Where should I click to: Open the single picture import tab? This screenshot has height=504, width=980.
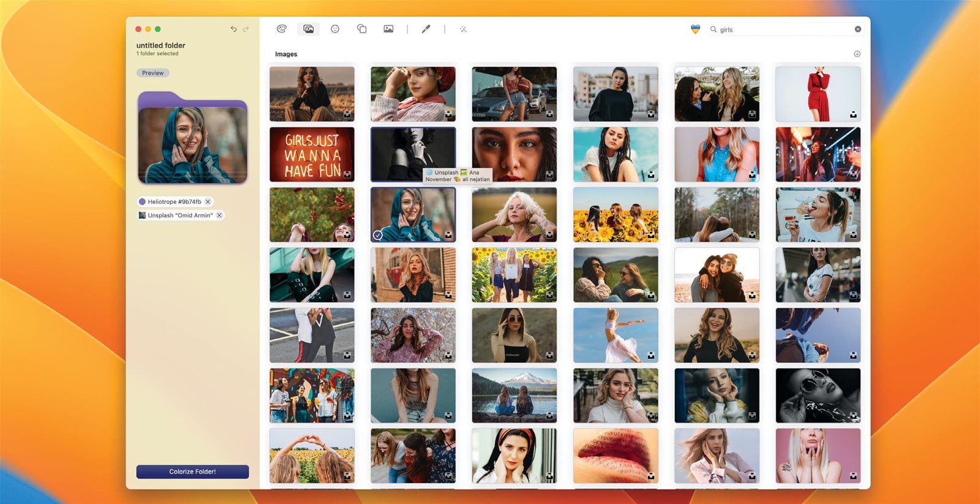point(388,29)
